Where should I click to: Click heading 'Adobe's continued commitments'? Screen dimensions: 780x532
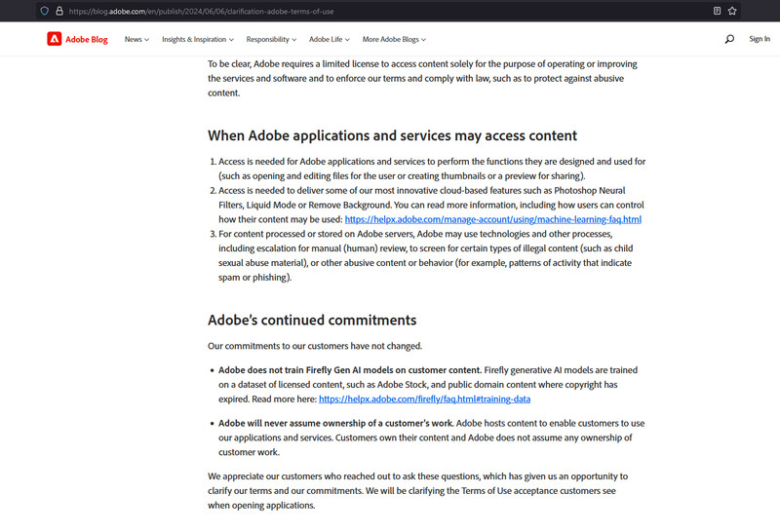coord(312,320)
